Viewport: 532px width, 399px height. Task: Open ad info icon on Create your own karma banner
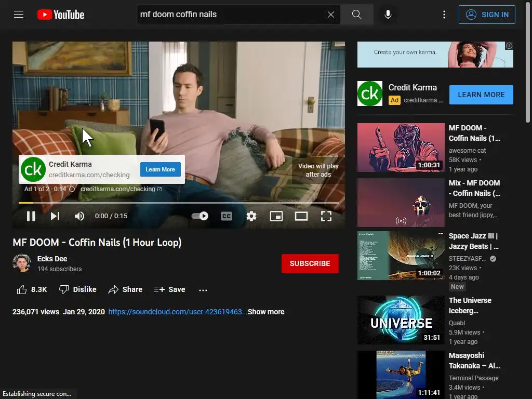[509, 46]
